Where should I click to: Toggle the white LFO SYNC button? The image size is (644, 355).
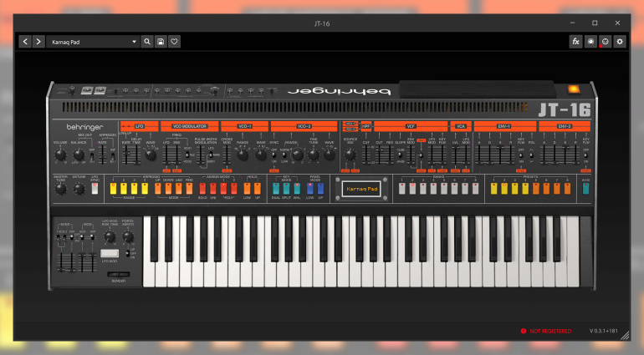point(95,189)
